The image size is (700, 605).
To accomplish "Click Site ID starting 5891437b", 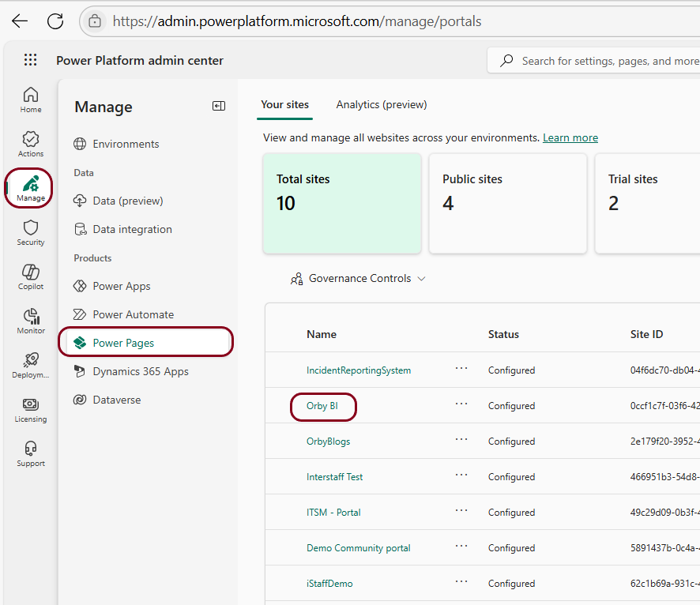I will pos(664,548).
